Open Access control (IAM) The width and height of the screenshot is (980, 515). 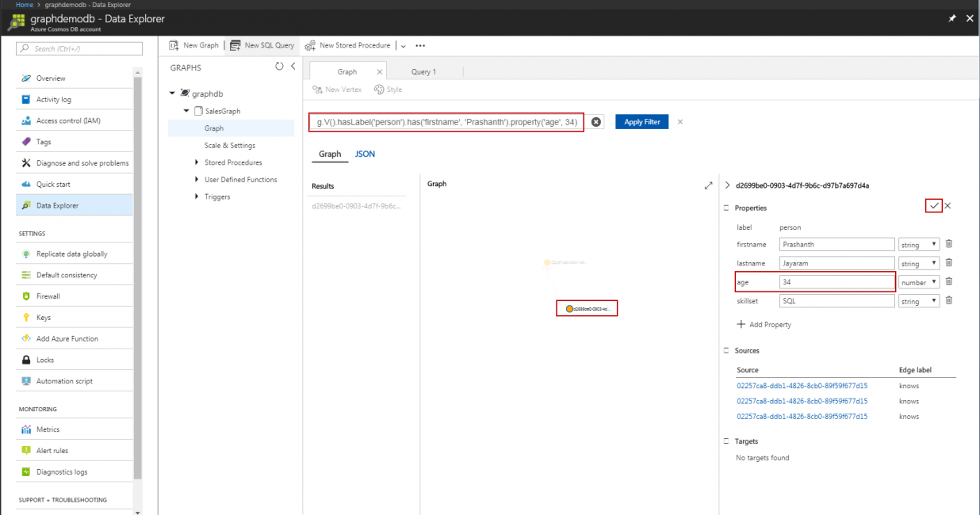[67, 120]
